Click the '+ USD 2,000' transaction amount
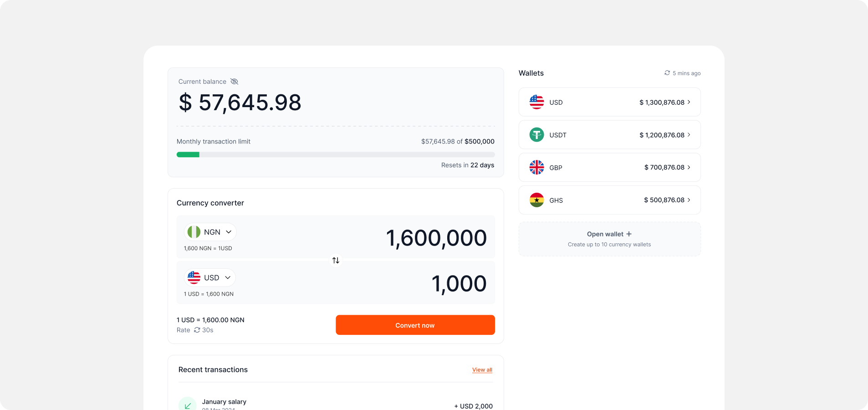This screenshot has height=410, width=868. point(473,406)
